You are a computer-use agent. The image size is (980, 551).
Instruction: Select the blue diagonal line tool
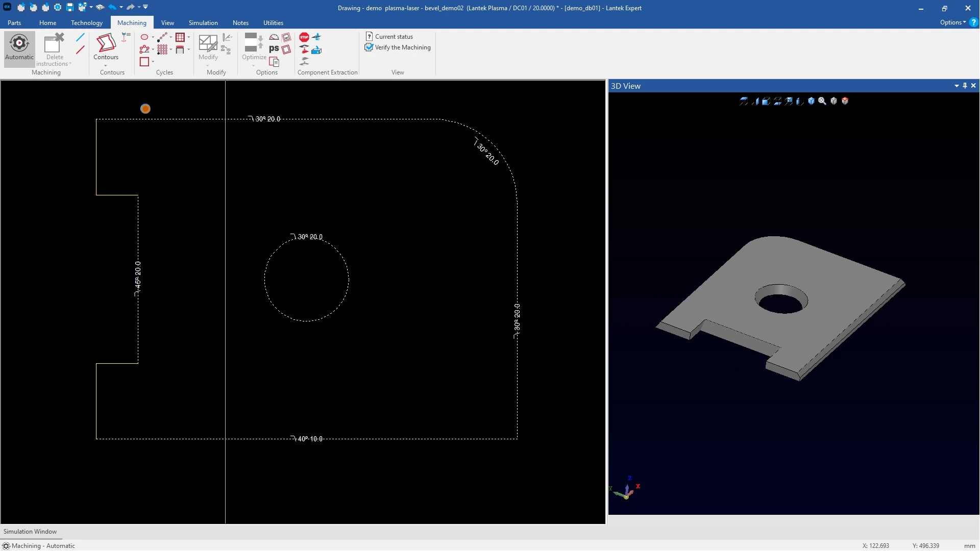pyautogui.click(x=80, y=37)
